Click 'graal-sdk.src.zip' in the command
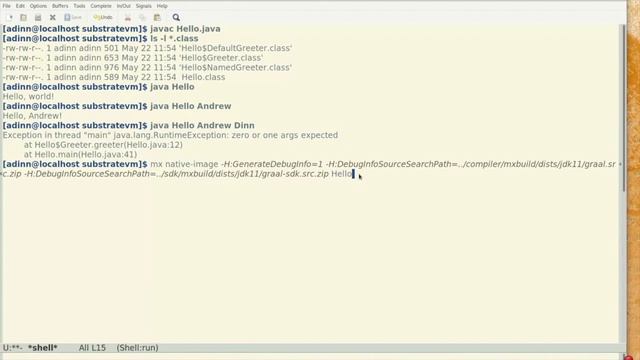The height and width of the screenshot is (360, 640). [297, 174]
